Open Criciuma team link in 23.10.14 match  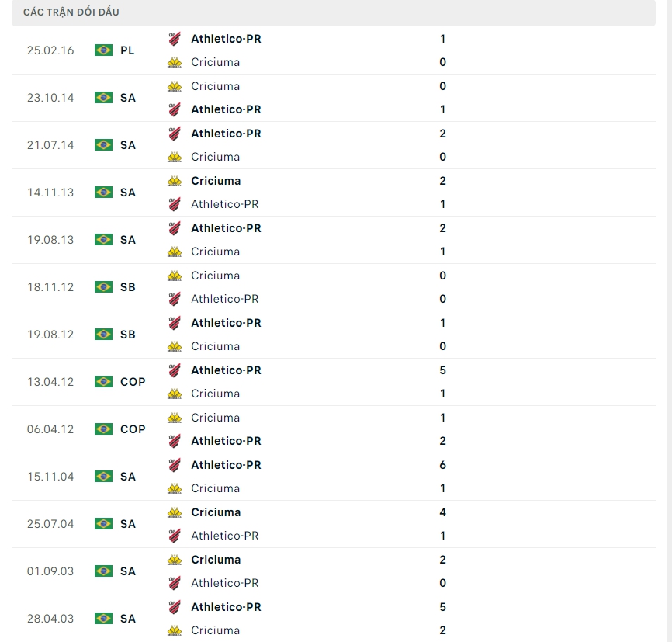[x=215, y=86]
